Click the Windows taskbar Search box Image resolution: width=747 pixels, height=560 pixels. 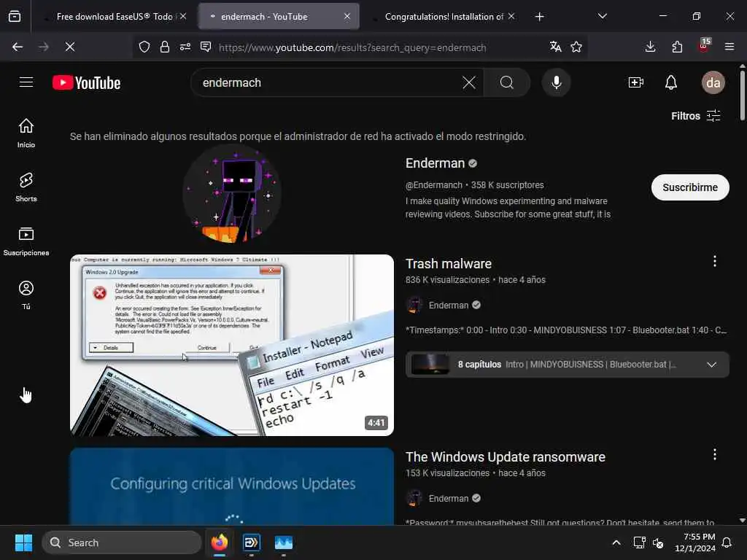point(122,542)
